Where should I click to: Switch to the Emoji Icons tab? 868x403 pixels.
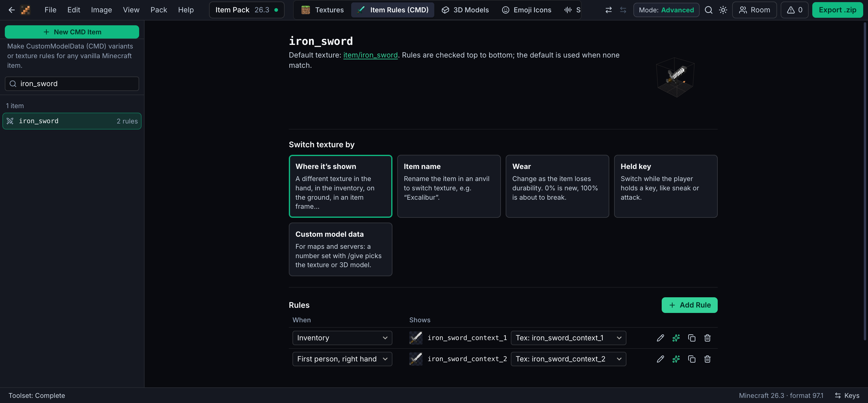click(x=526, y=10)
